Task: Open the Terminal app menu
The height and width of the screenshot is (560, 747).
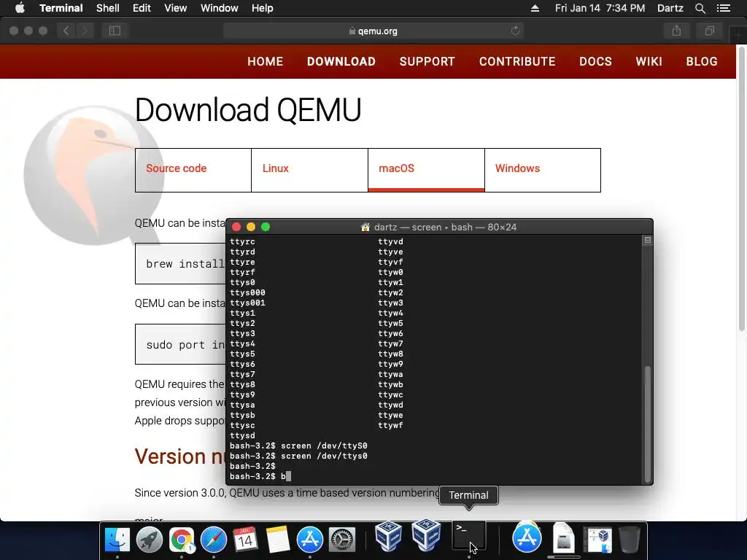Action: pos(61,8)
